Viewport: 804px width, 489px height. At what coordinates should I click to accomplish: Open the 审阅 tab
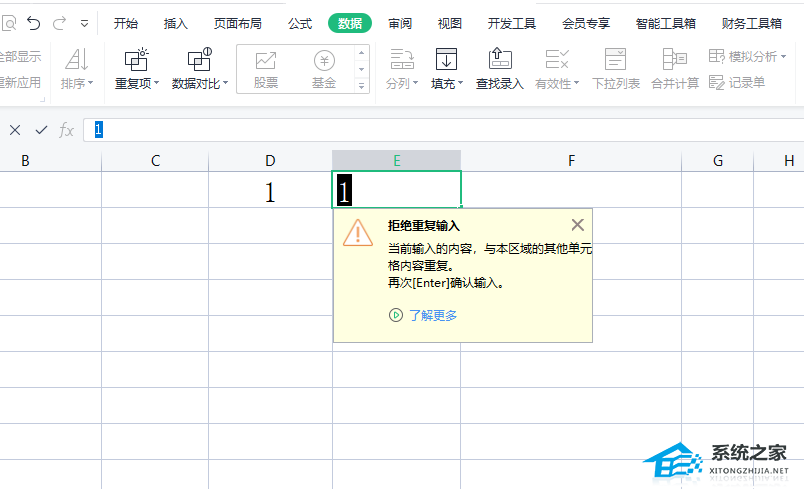pyautogui.click(x=400, y=24)
